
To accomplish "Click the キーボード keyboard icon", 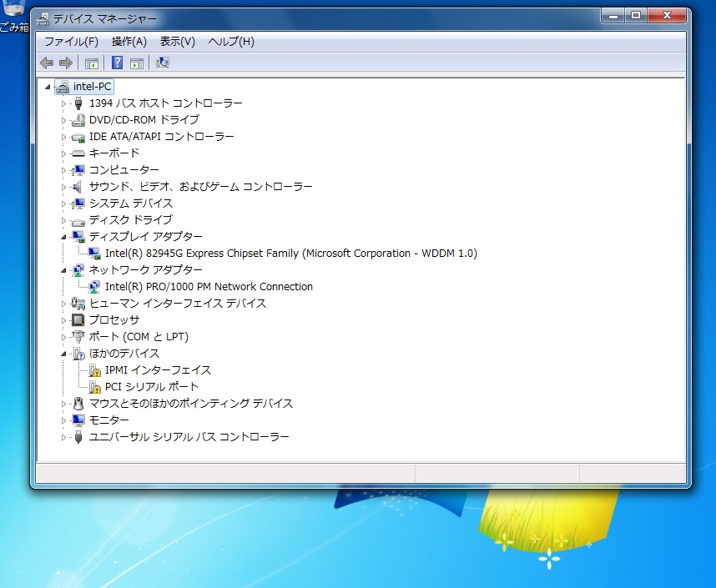I will tap(78, 153).
